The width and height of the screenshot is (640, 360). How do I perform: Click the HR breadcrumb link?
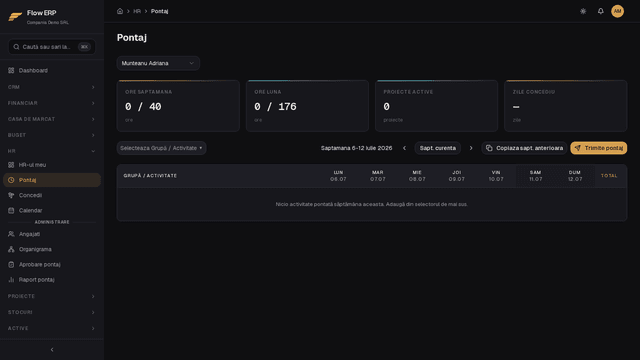coord(137,11)
